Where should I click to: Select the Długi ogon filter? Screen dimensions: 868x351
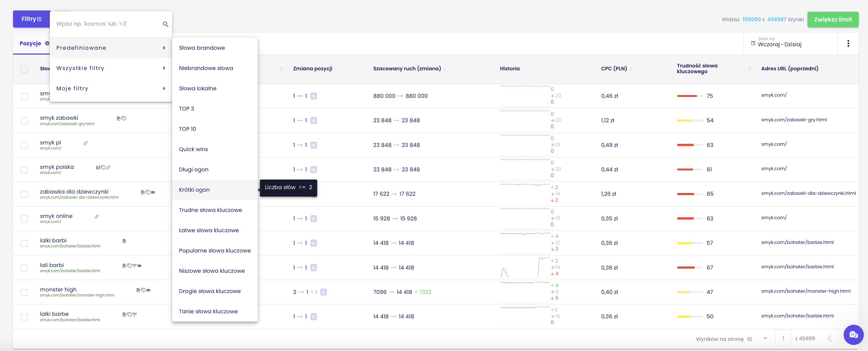pos(215,169)
